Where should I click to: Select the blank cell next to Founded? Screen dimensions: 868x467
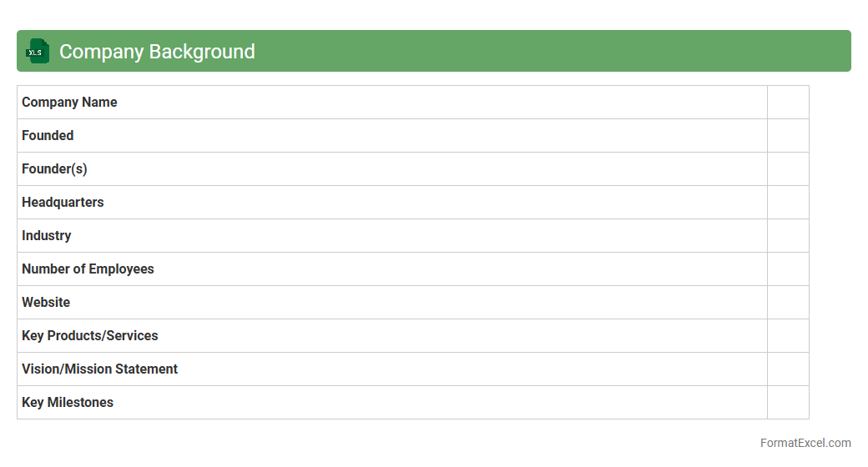788,136
